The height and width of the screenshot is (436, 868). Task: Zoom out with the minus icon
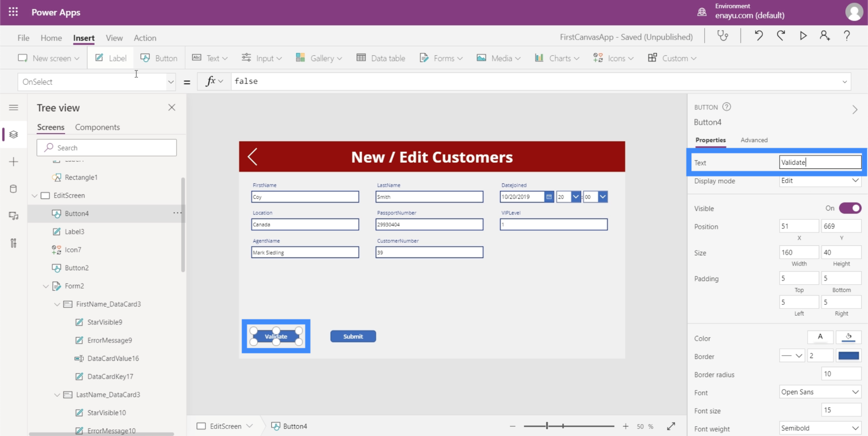click(513, 426)
